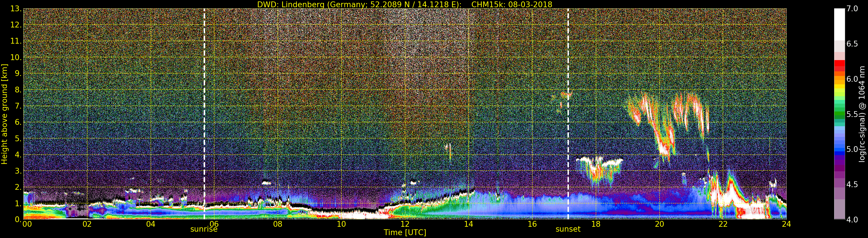This screenshot has height=238, width=868.
Task: Click the time axis tick 08
Action: pyautogui.click(x=278, y=224)
